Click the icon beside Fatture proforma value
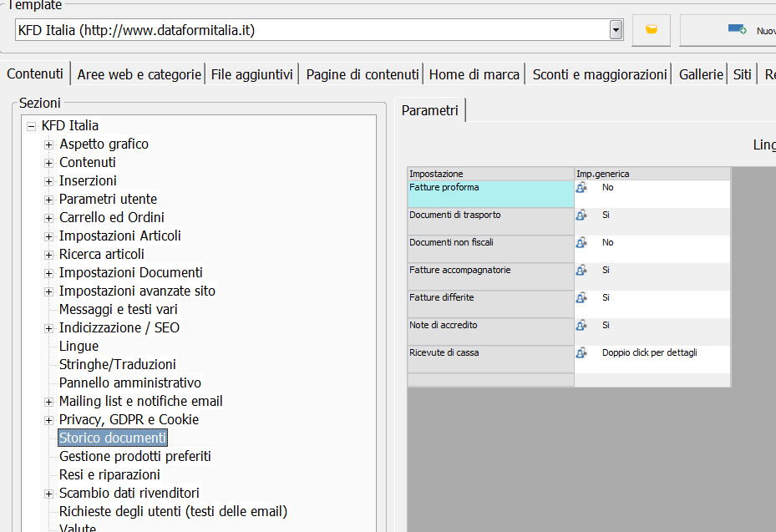The width and height of the screenshot is (776, 532). click(x=581, y=188)
